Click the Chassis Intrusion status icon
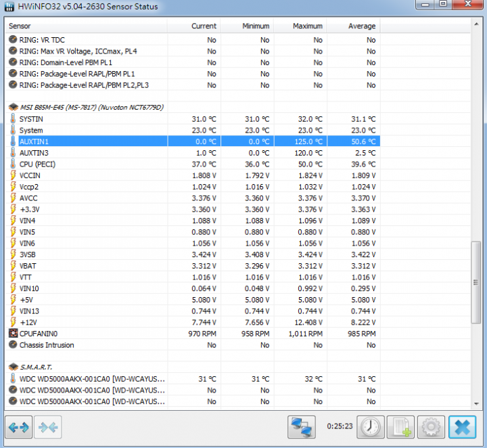Viewport: 487px width, 448px height. [x=13, y=344]
